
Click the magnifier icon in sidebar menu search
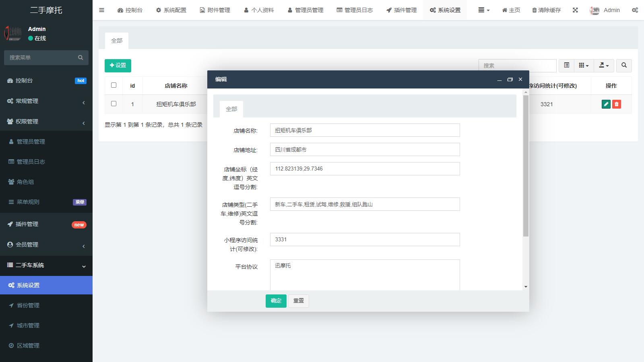click(80, 58)
